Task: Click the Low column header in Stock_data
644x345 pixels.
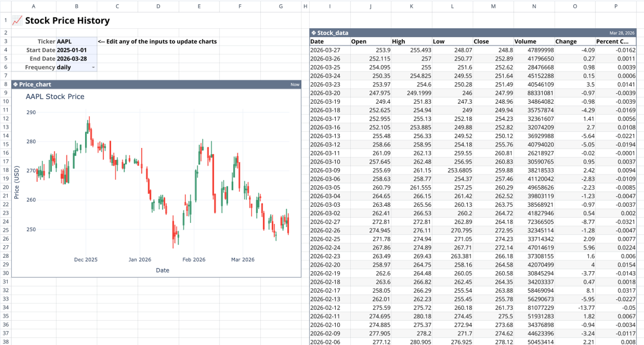Action: 452,41
